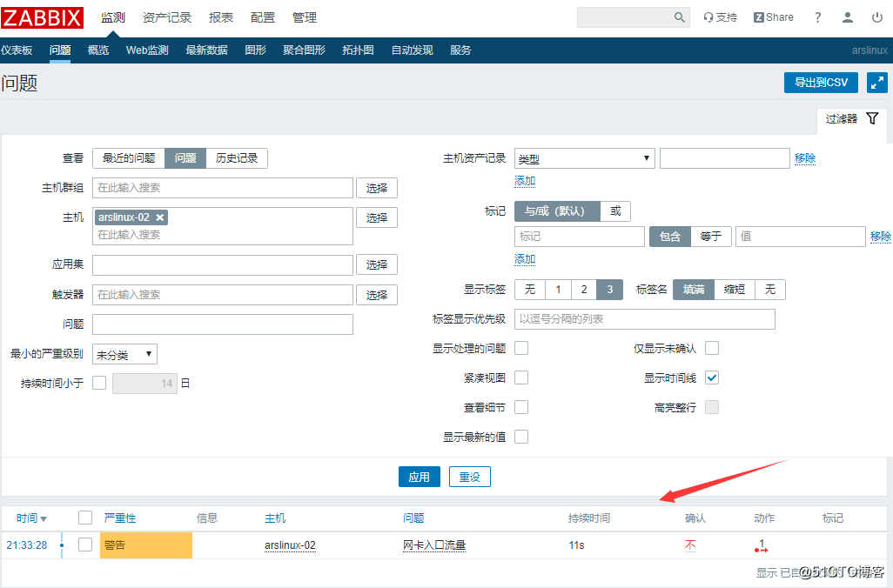Open the 监测 menu

tap(113, 17)
